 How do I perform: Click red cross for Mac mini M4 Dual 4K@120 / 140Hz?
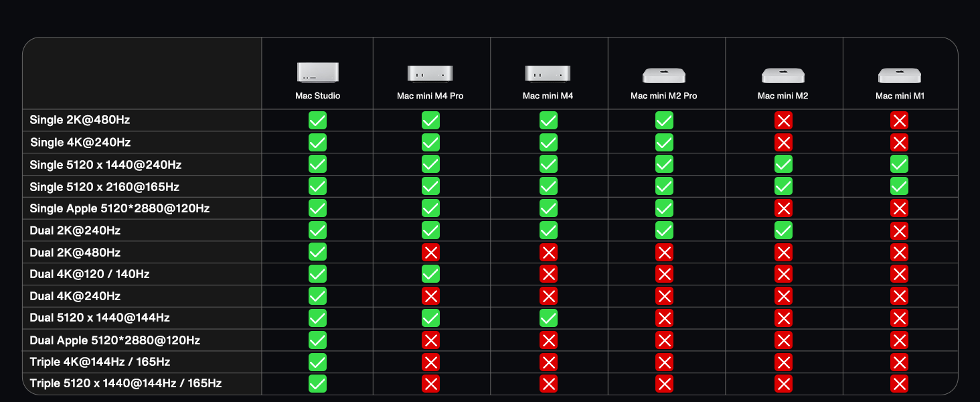click(548, 274)
